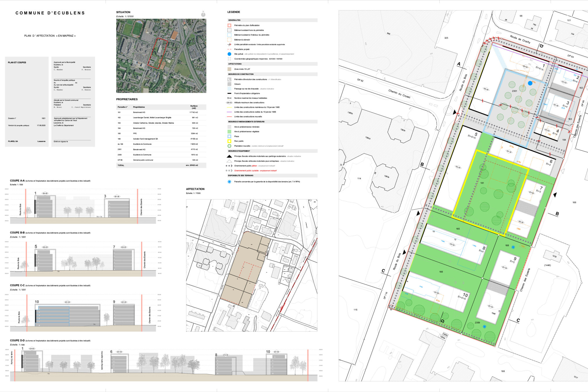Viewport: 588px width, 392px height.
Task: Click the 'Périmètre d'évolution des constructions' legend symbol
Action: click(x=229, y=79)
